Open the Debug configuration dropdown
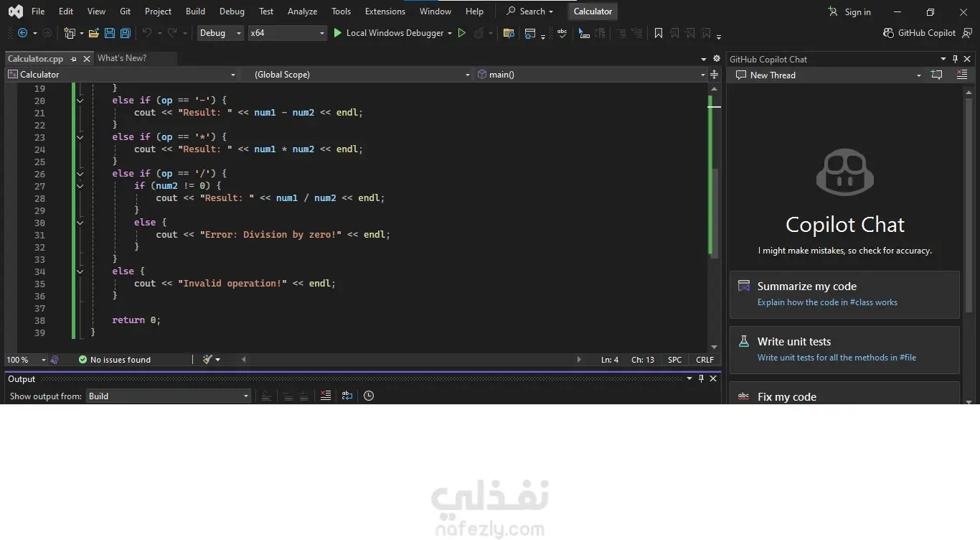The height and width of the screenshot is (540, 980). tap(220, 33)
